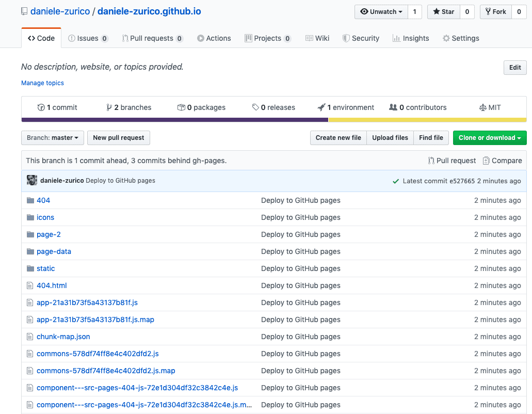
Task: Open the chunk-map.json file link
Action: [63, 337]
